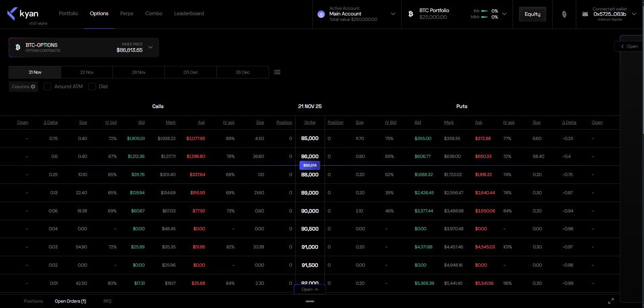Click the Total value $250,000.00 text
Image resolution: width=644 pixels, height=308 pixels.
[353, 20]
